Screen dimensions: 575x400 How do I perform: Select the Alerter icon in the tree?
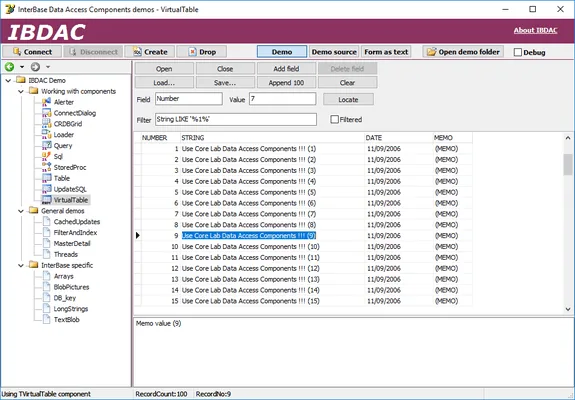[x=47, y=102]
